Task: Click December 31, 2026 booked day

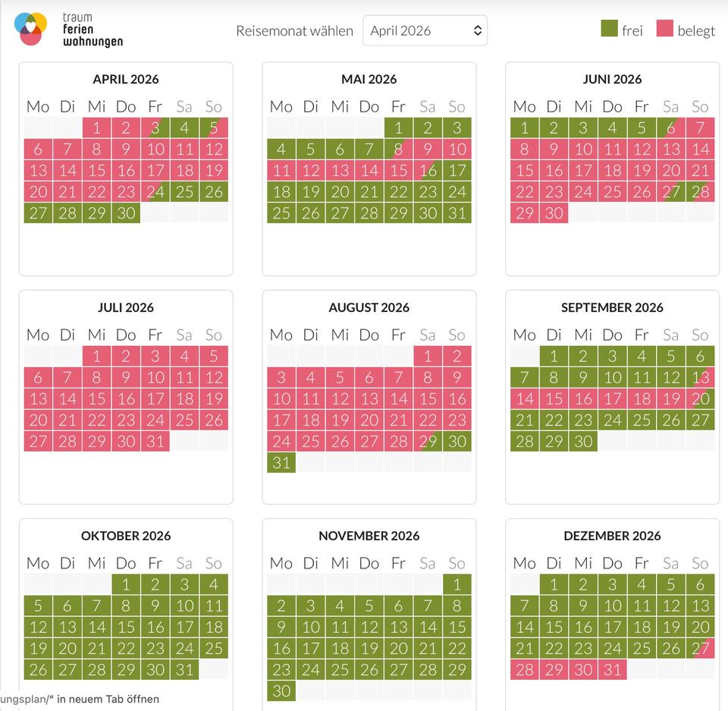Action: pyautogui.click(x=612, y=669)
